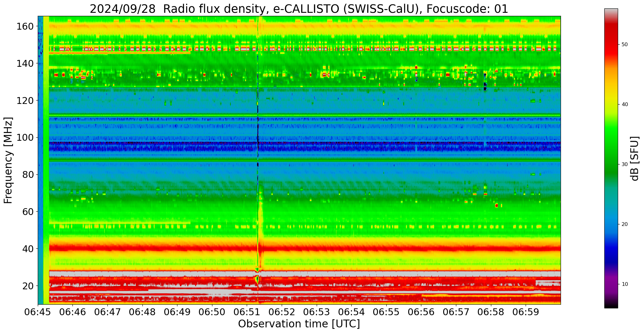
Task: Click the 06:53 time tick label
Action: coord(317,312)
